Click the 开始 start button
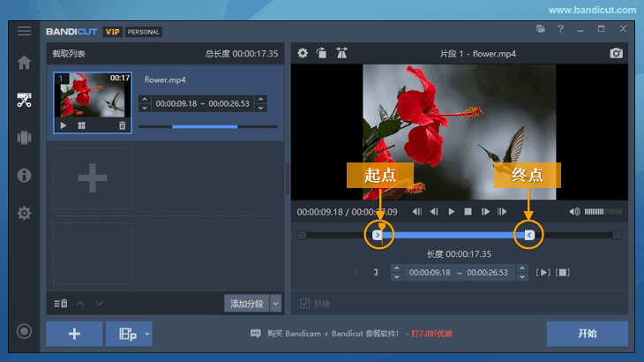Image resolution: width=644 pixels, height=362 pixels. tap(588, 334)
